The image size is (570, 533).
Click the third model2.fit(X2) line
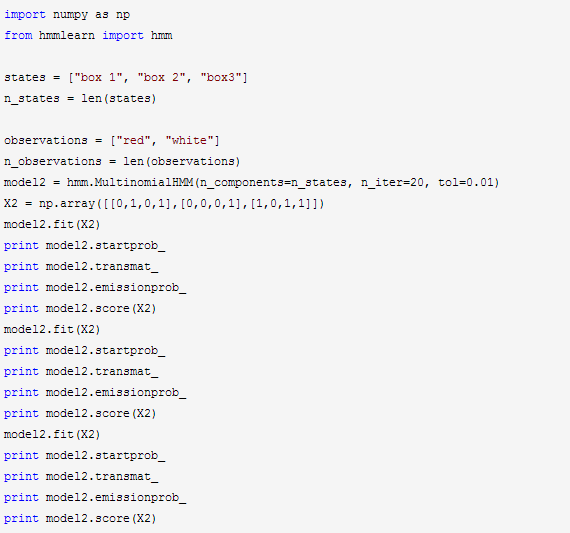coord(52,434)
